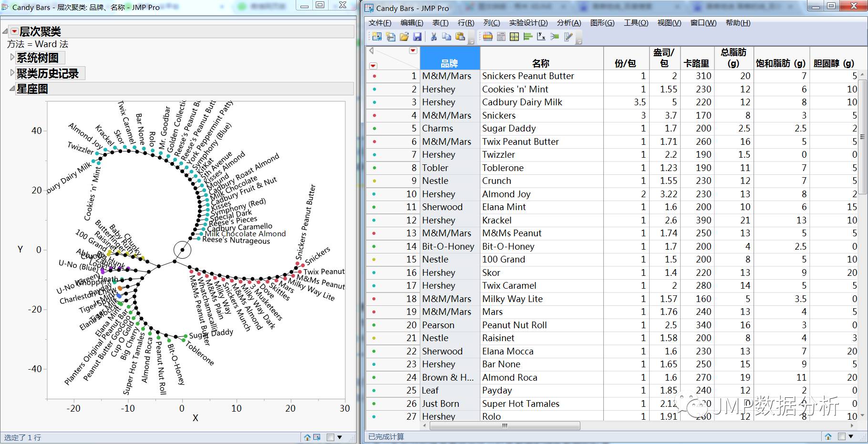
Task: Select cell 'Snickers Peanut Butter' in 名称 column
Action: tap(541, 76)
